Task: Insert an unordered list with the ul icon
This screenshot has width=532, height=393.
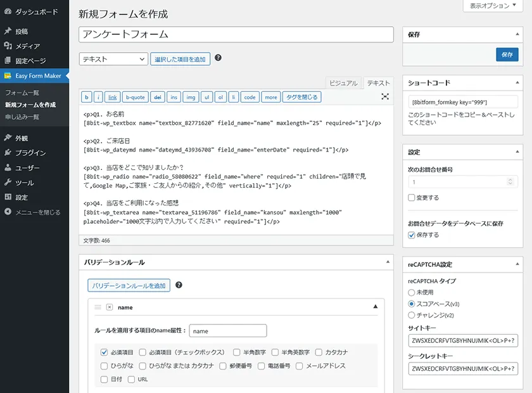Action: [x=208, y=97]
